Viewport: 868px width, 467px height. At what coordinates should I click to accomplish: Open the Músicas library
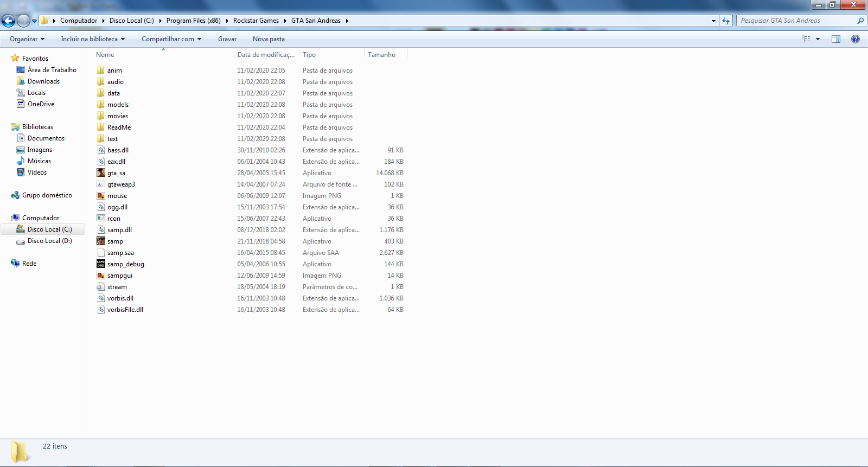tap(40, 161)
